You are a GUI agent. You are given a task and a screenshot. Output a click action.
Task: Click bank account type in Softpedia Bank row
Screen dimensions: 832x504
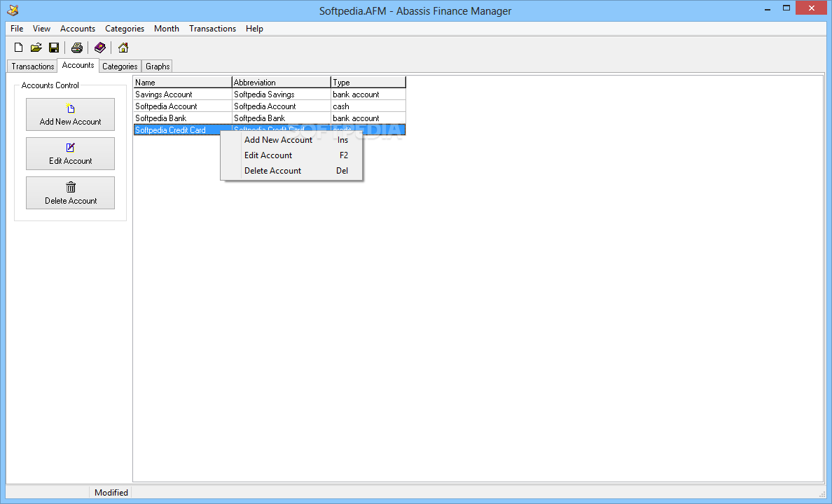(x=368, y=118)
